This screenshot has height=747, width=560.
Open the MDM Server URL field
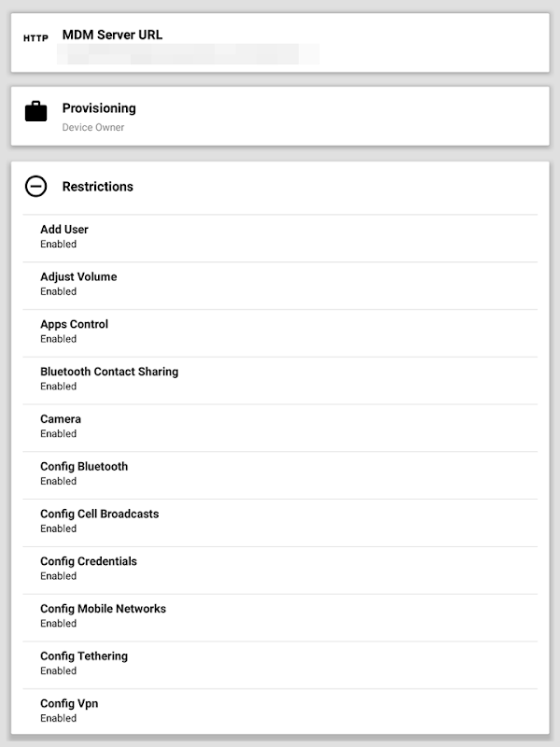280,43
